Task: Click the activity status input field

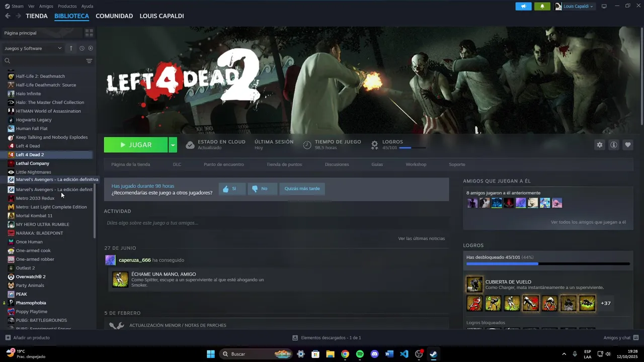Action: pyautogui.click(x=276, y=223)
